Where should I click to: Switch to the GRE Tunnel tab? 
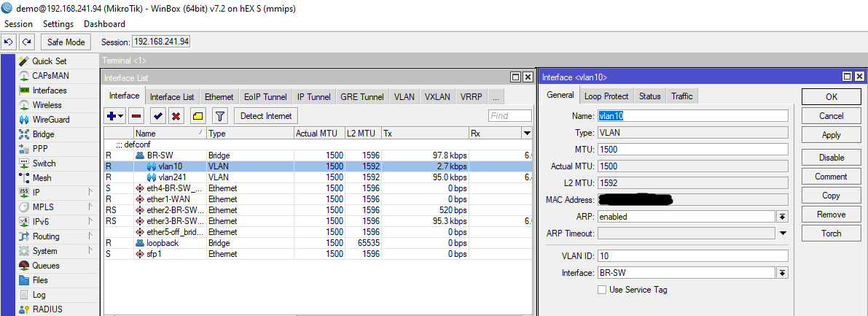coord(362,96)
